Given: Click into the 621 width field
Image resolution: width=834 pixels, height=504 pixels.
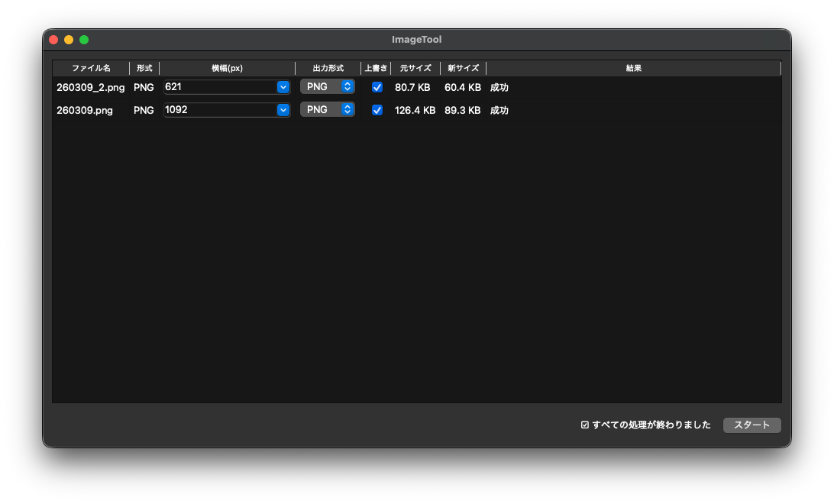Looking at the screenshot, I should coord(219,87).
